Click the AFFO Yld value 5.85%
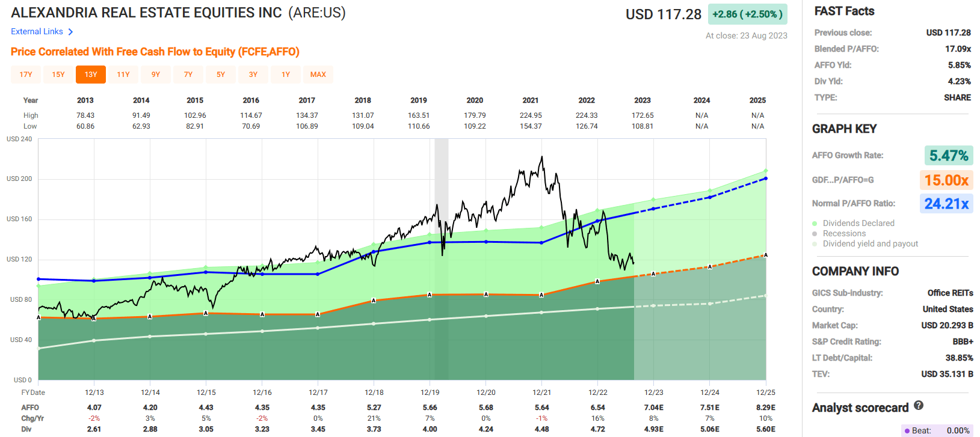The width and height of the screenshot is (980, 437). click(960, 65)
